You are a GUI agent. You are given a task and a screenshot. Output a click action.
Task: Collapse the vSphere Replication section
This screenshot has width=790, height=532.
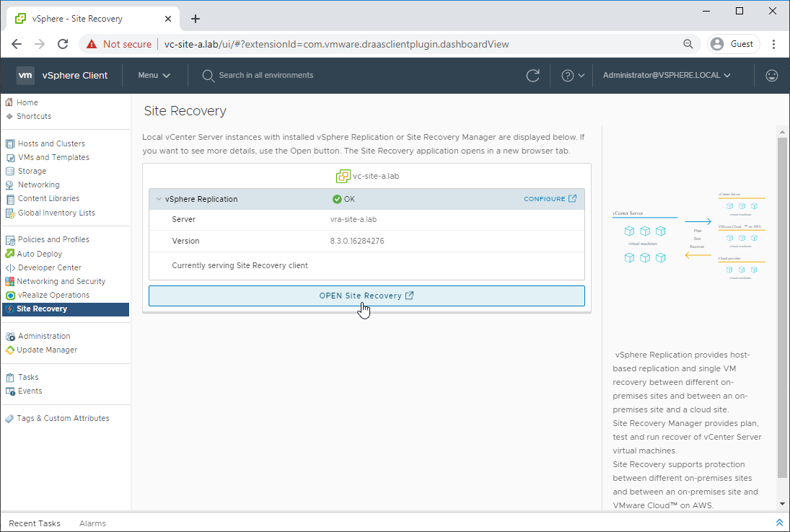click(159, 199)
